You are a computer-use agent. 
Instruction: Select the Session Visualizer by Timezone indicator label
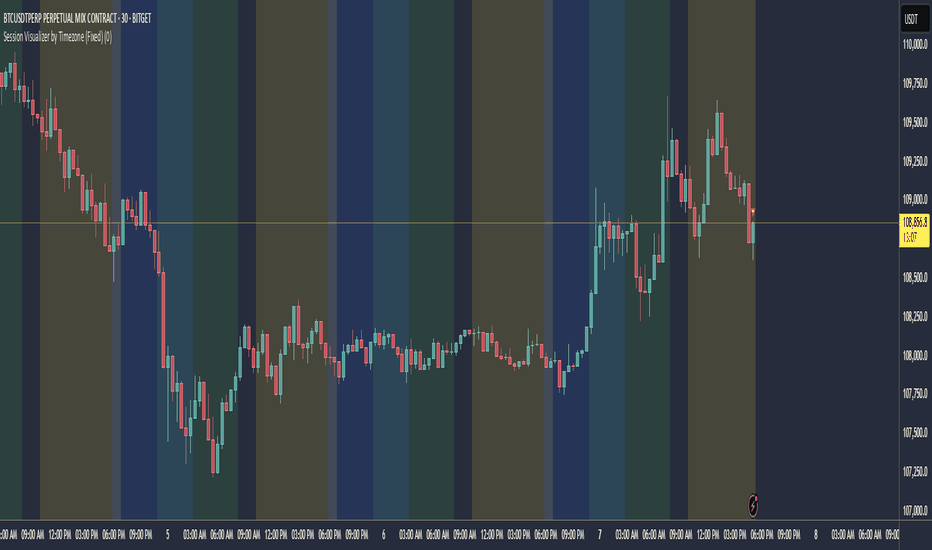(x=57, y=37)
